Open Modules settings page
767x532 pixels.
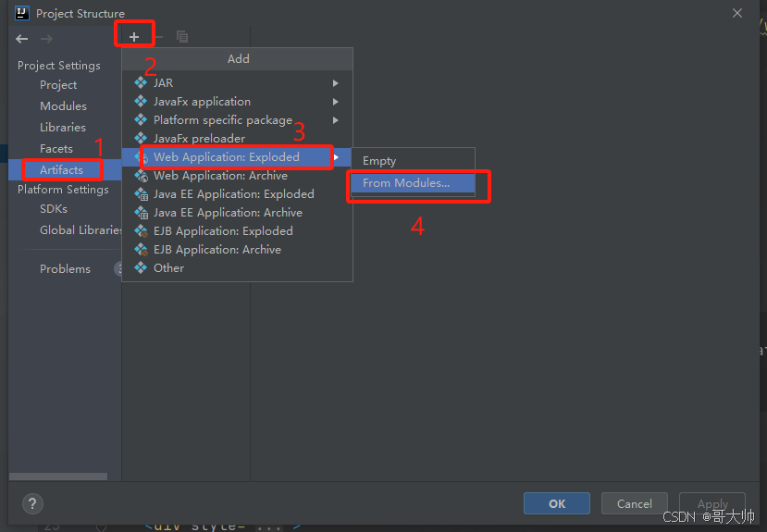(x=63, y=106)
